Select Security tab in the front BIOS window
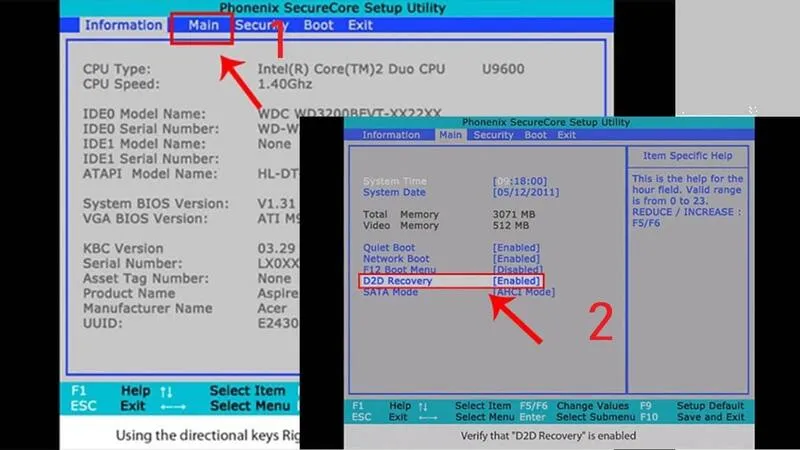The width and height of the screenshot is (800, 450). coord(493,135)
